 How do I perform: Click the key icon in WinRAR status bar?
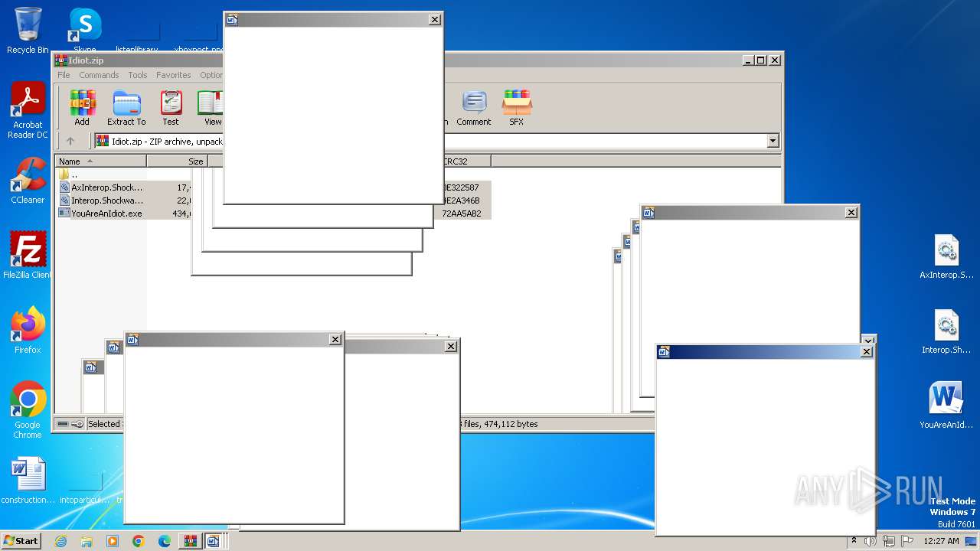click(x=77, y=424)
